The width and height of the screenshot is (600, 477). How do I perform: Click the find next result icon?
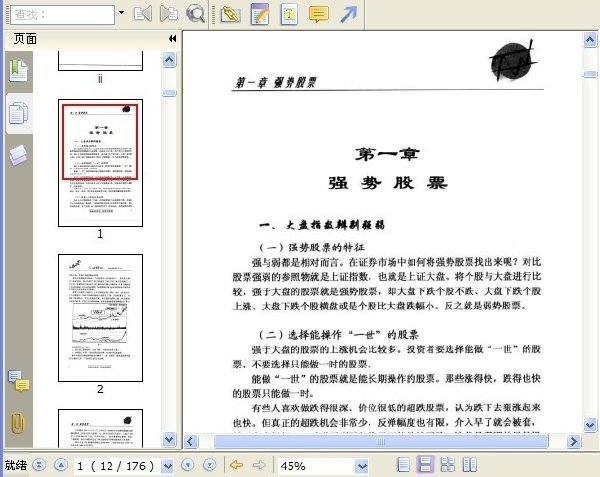(168, 14)
